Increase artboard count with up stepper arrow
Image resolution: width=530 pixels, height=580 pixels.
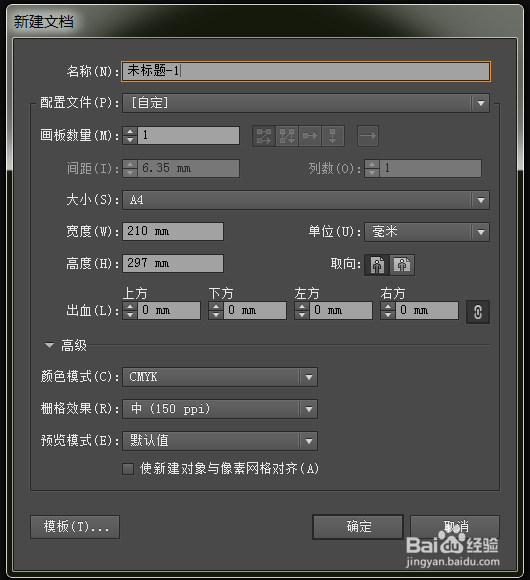(x=130, y=131)
